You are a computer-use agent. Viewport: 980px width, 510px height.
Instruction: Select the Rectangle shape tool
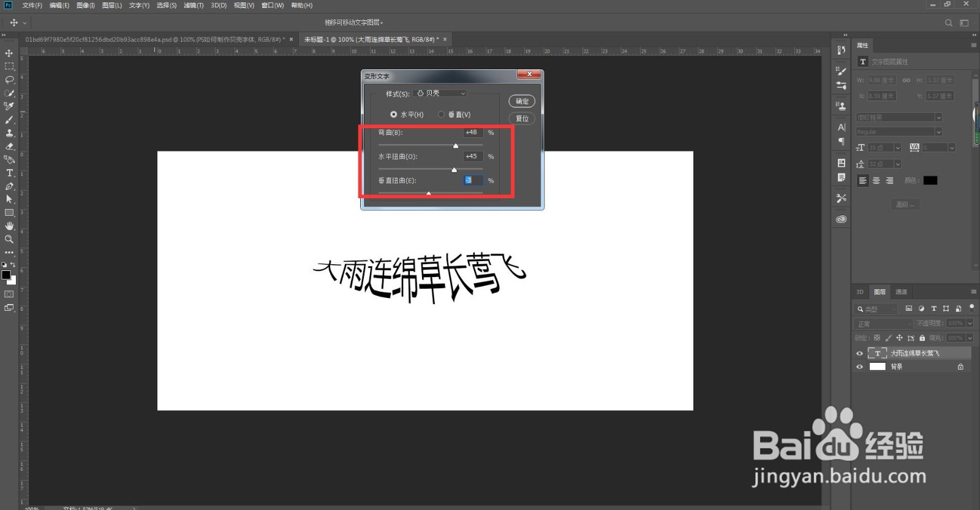(9, 213)
